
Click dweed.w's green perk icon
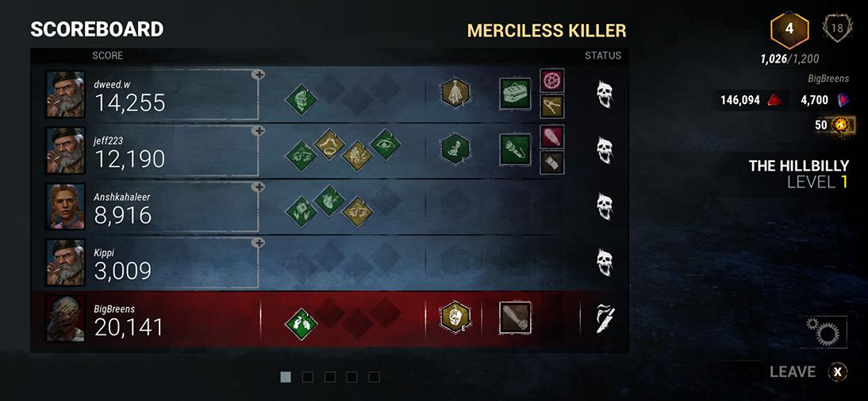(301, 100)
